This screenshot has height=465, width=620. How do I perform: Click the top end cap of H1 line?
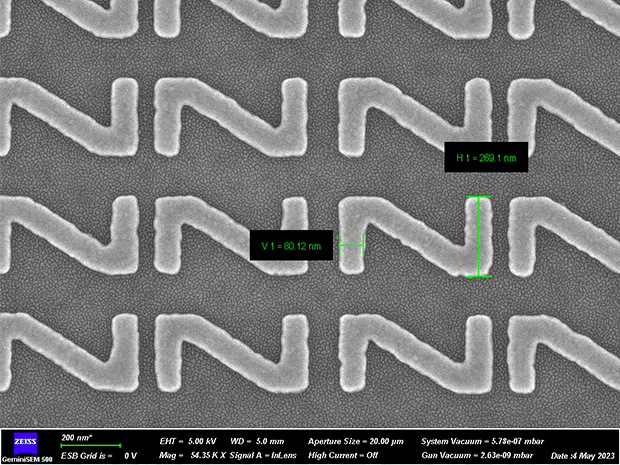click(x=479, y=197)
